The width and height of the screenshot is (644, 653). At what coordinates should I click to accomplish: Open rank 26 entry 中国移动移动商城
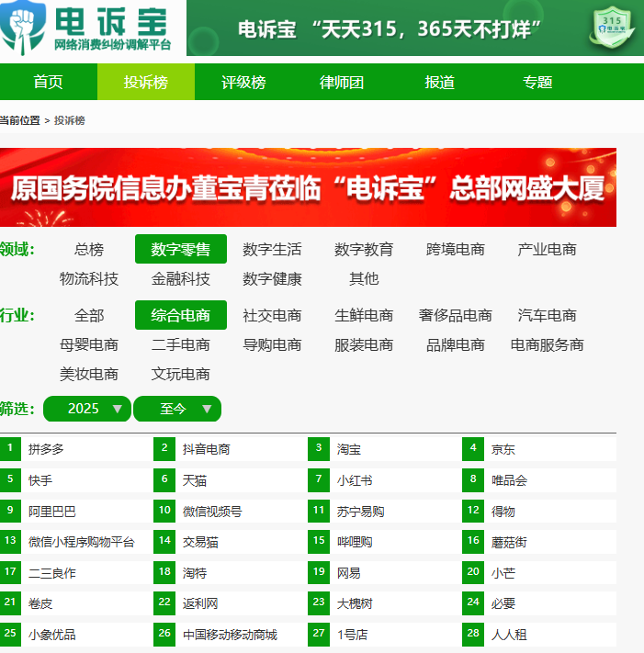[230, 635]
